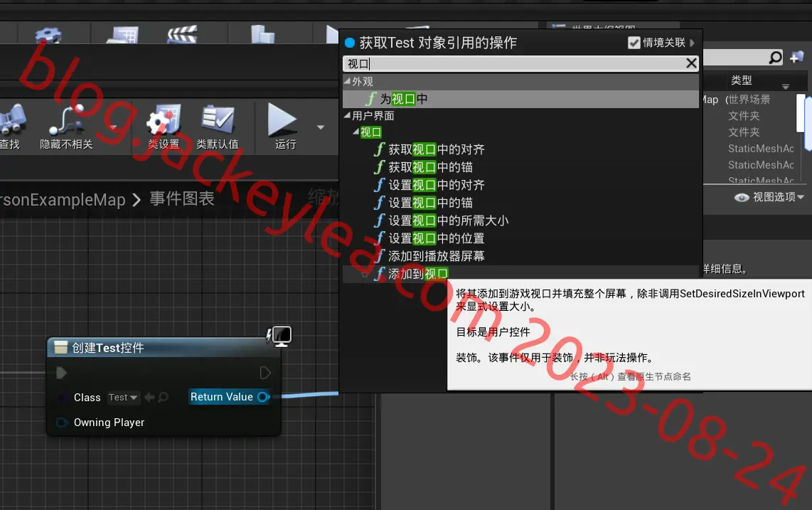Screen dimensions: 812x510
Task: Clear the search text with X button
Action: [x=691, y=63]
